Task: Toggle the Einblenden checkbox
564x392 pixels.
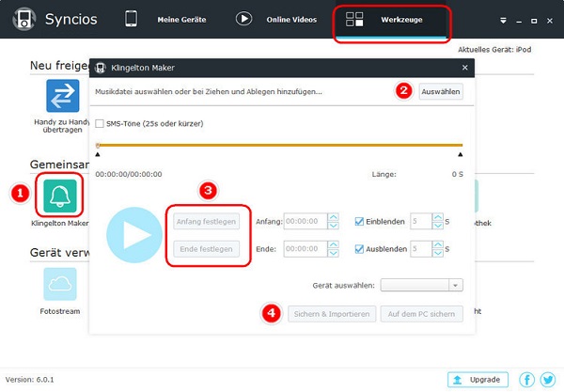Action: 359,222
